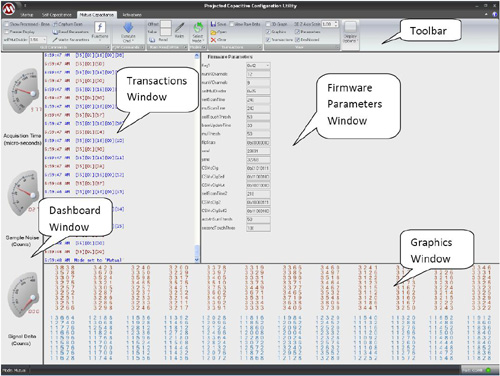Switch to the Self Capacitance tab
Screen dimensions: 500x376
(57, 15)
